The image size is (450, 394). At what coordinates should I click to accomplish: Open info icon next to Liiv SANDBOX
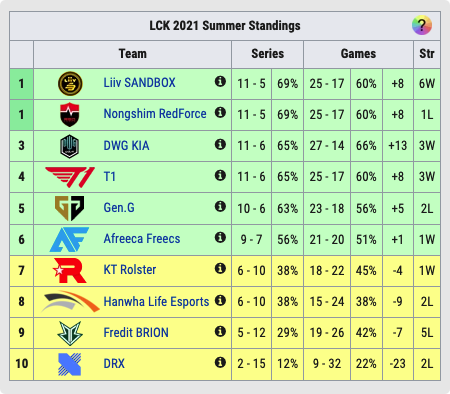pos(220,81)
